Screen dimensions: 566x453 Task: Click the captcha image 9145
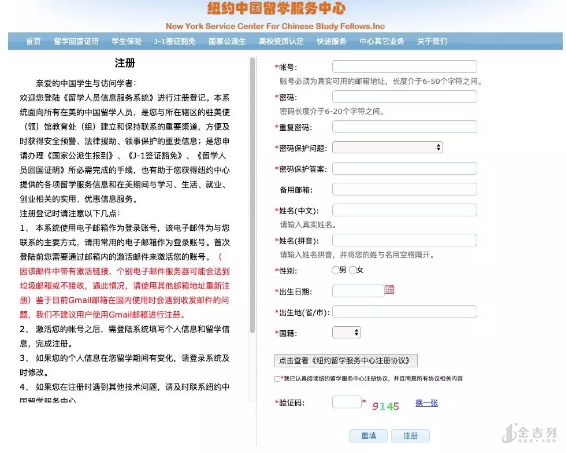click(x=386, y=406)
